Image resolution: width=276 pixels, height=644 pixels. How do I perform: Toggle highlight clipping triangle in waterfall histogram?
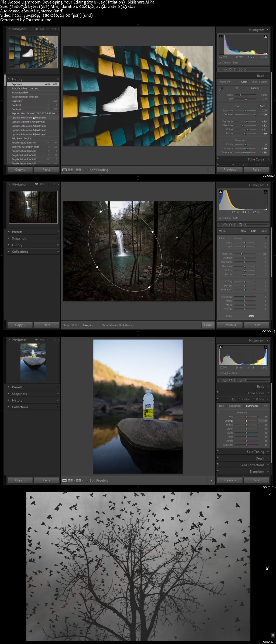tap(265, 192)
